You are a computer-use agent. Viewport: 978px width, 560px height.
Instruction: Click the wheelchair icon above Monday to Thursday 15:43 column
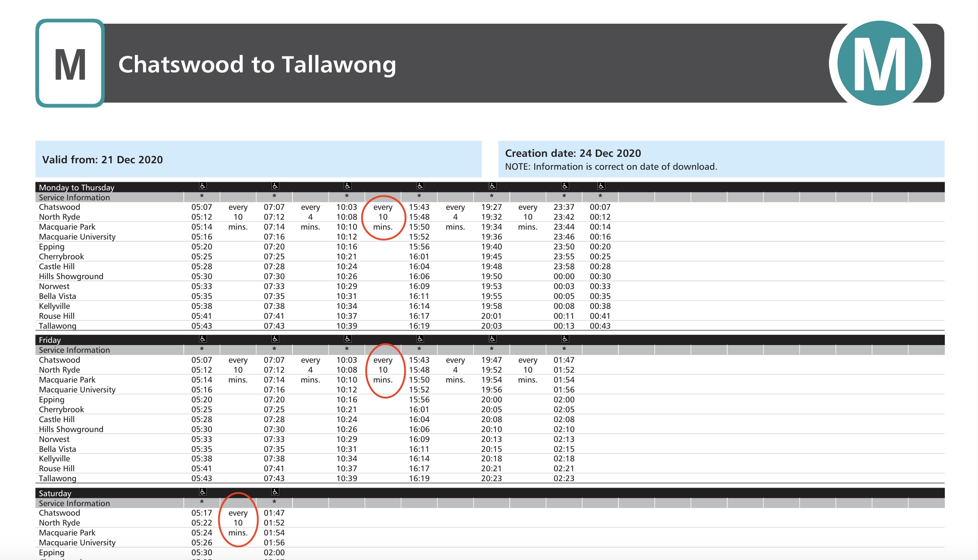tap(420, 186)
